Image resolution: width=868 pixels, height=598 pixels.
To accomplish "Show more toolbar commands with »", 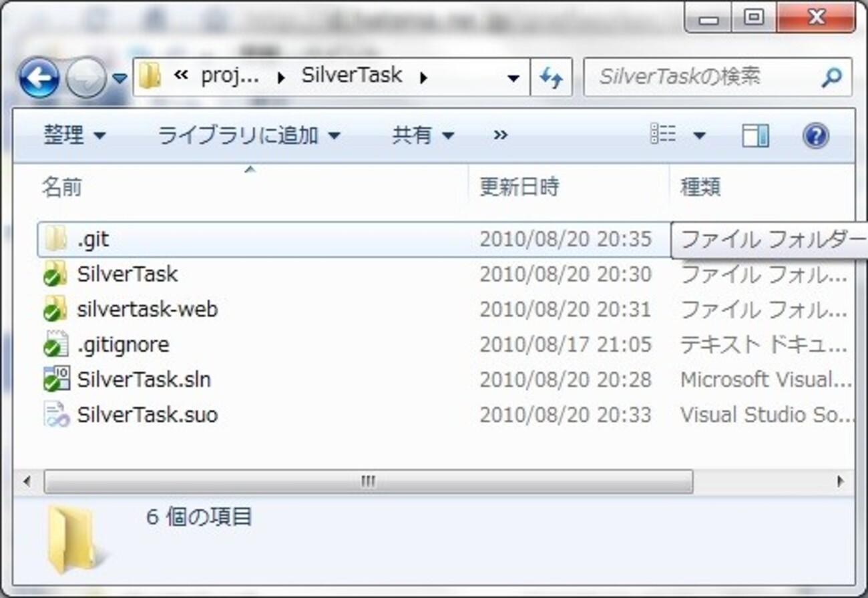I will 500,135.
